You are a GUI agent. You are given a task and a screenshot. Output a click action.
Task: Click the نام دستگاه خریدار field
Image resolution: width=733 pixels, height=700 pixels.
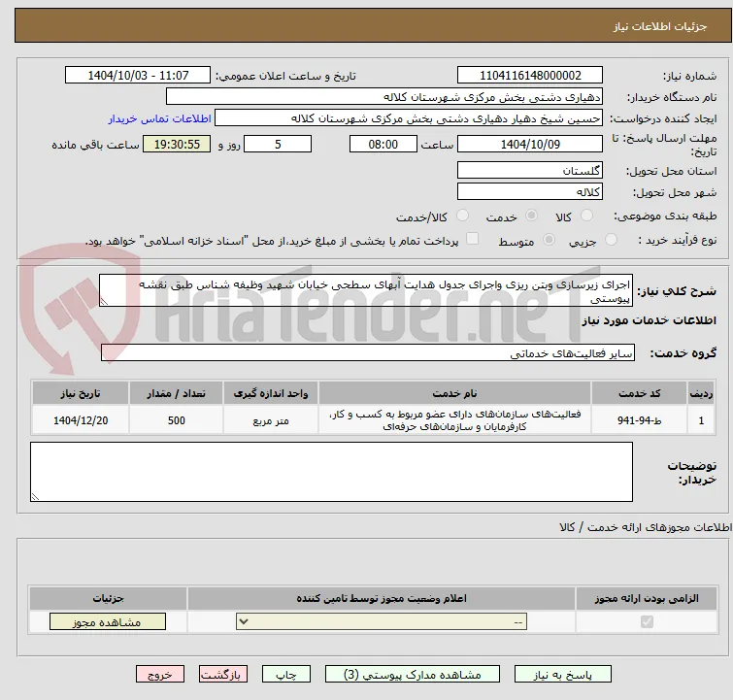384,97
